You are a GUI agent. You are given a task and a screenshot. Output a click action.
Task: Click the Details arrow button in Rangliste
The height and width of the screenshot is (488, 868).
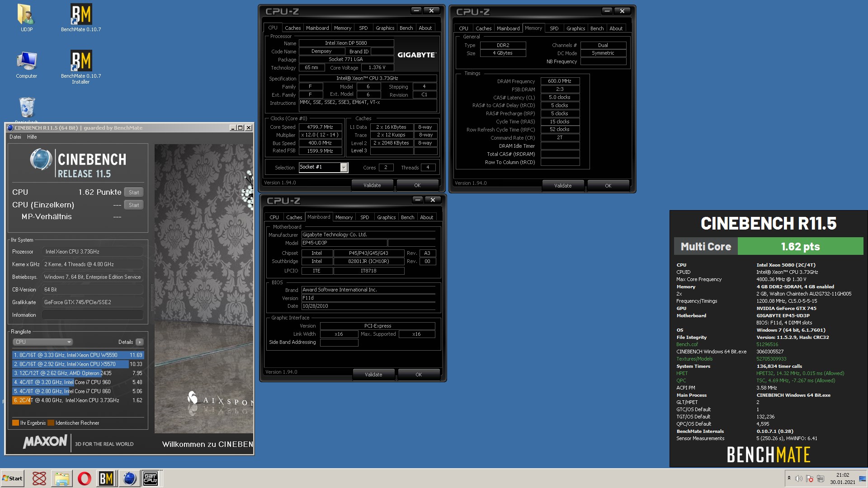coord(140,342)
